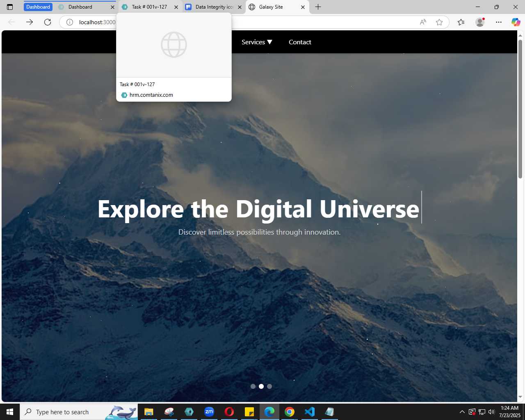Screen dimensions: 525x420
Task: Open Microsoft Edge from taskbar
Action: (x=269, y=412)
